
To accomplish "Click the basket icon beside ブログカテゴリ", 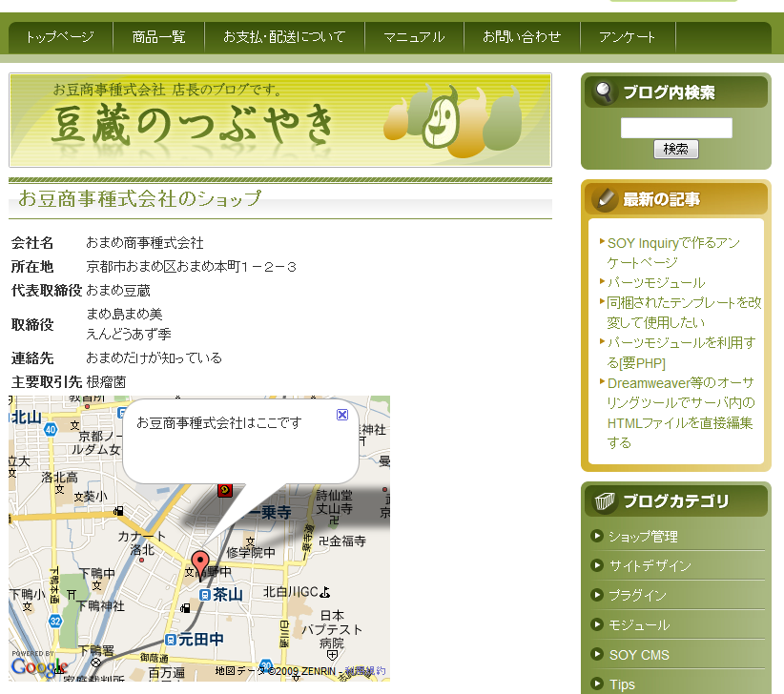I will [x=605, y=500].
